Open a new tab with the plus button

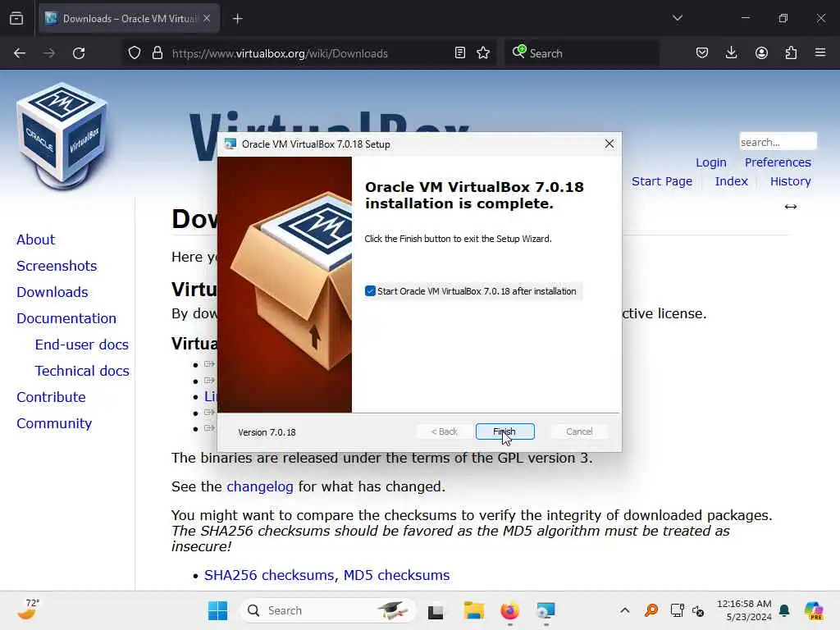coord(237,19)
